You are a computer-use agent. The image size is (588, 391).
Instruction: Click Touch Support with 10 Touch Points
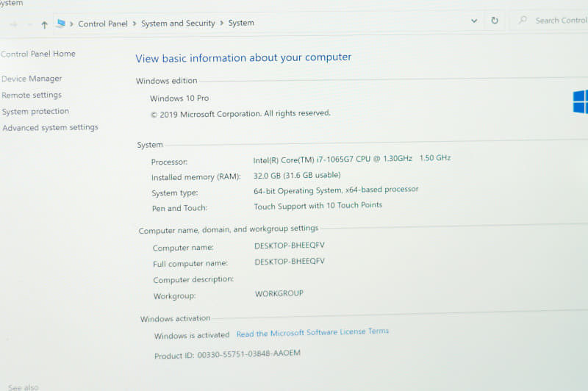coord(318,206)
